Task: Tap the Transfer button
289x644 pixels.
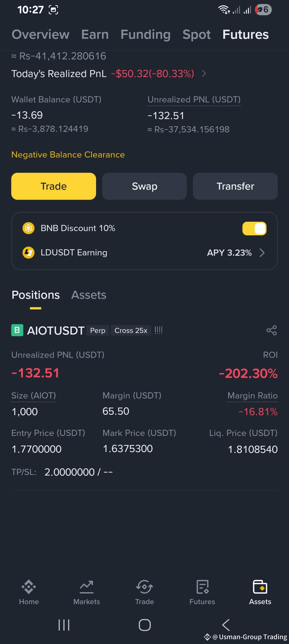Action: coord(235,186)
